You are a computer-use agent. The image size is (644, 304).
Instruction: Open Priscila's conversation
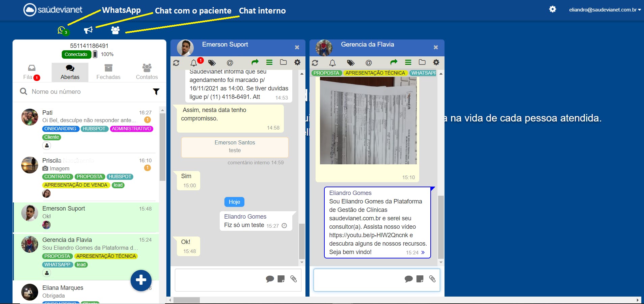click(86, 177)
